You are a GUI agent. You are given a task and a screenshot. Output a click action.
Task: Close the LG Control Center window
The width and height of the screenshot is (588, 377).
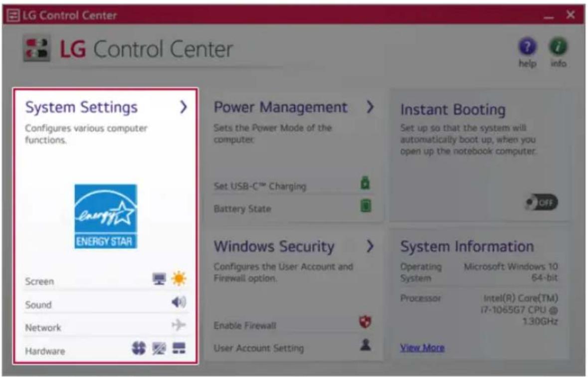tap(571, 14)
